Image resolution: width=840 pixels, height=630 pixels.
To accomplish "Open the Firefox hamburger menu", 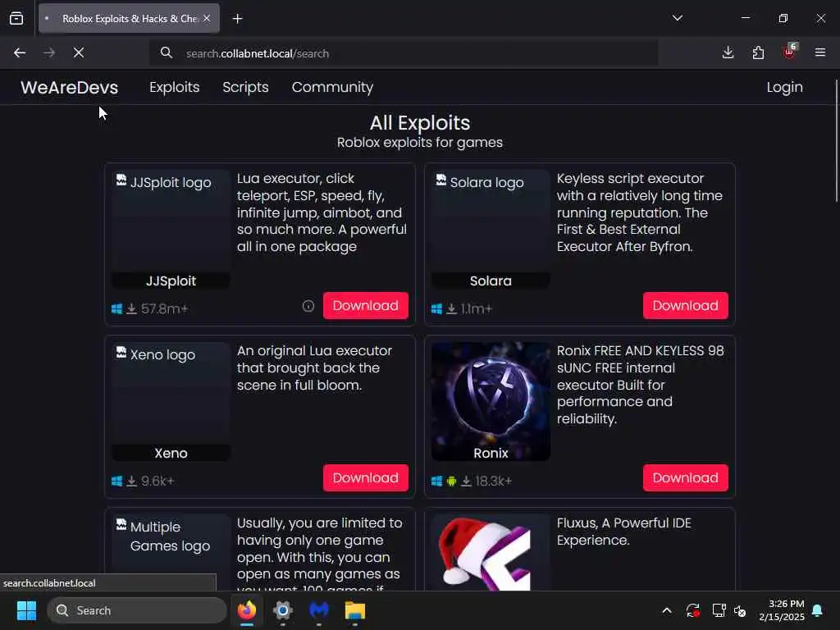I will click(x=819, y=52).
